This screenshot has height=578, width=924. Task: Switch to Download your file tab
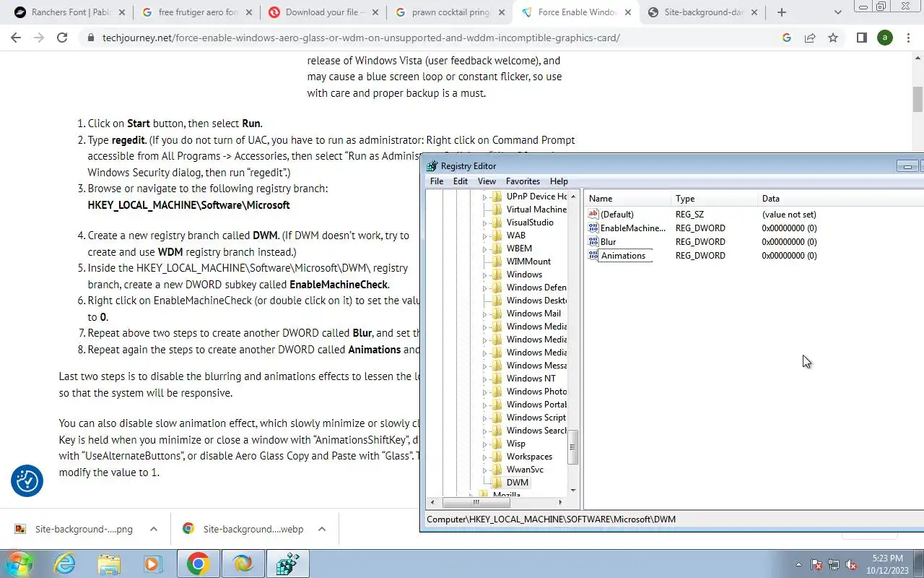click(325, 12)
